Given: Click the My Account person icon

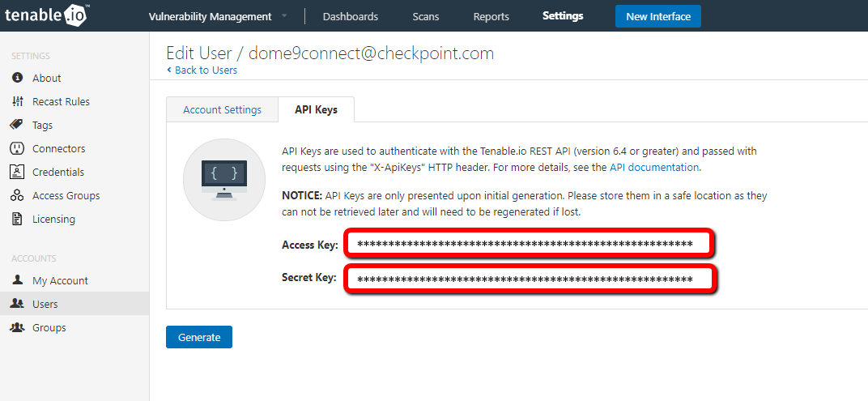Looking at the screenshot, I should pos(17,279).
